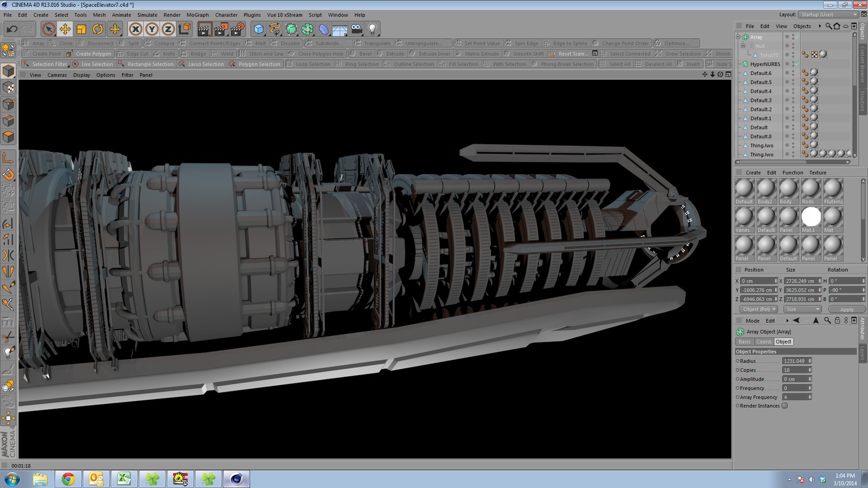Open viewport Display menu

82,75
